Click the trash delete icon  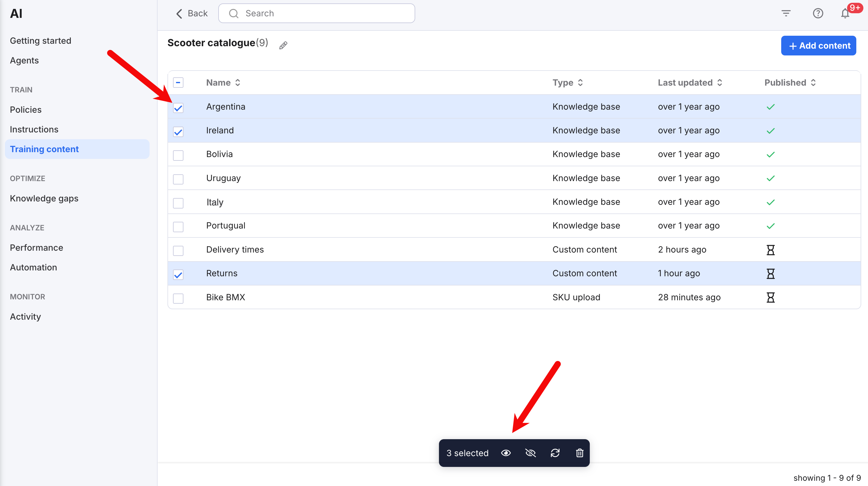pyautogui.click(x=580, y=453)
